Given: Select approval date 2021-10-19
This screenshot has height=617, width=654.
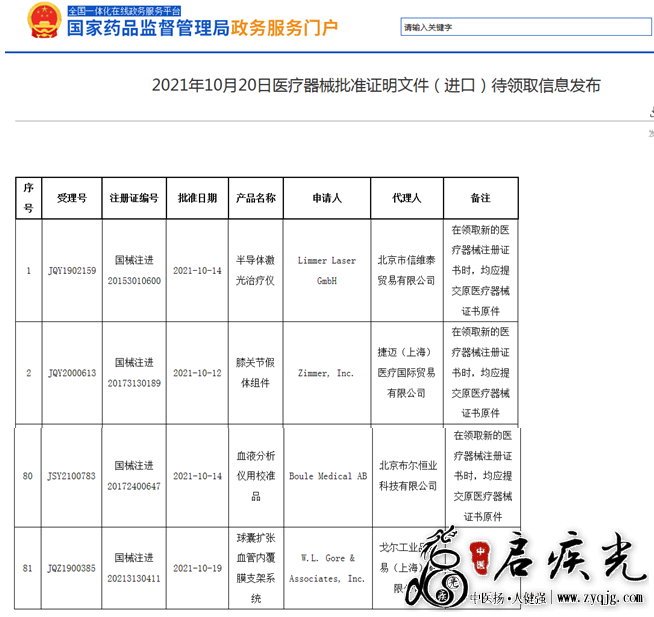Looking at the screenshot, I should pos(197,568).
